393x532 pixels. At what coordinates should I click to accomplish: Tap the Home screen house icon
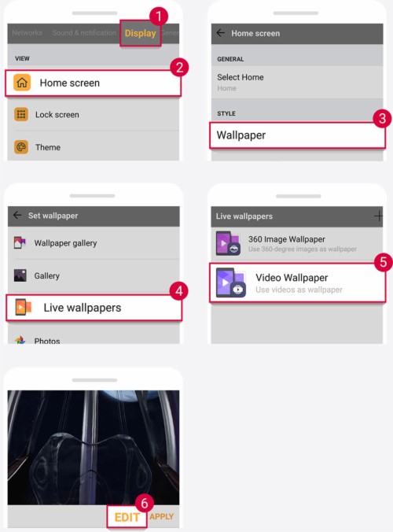(22, 83)
